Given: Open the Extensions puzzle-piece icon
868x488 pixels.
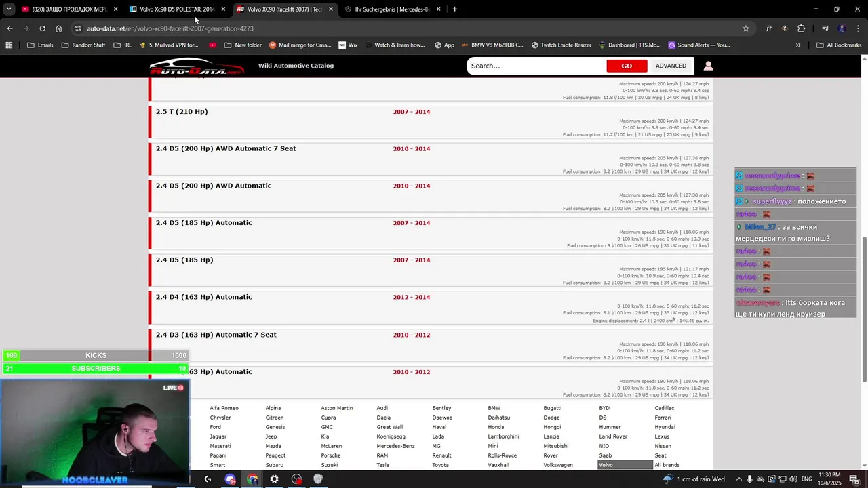Looking at the screenshot, I should click(802, 28).
